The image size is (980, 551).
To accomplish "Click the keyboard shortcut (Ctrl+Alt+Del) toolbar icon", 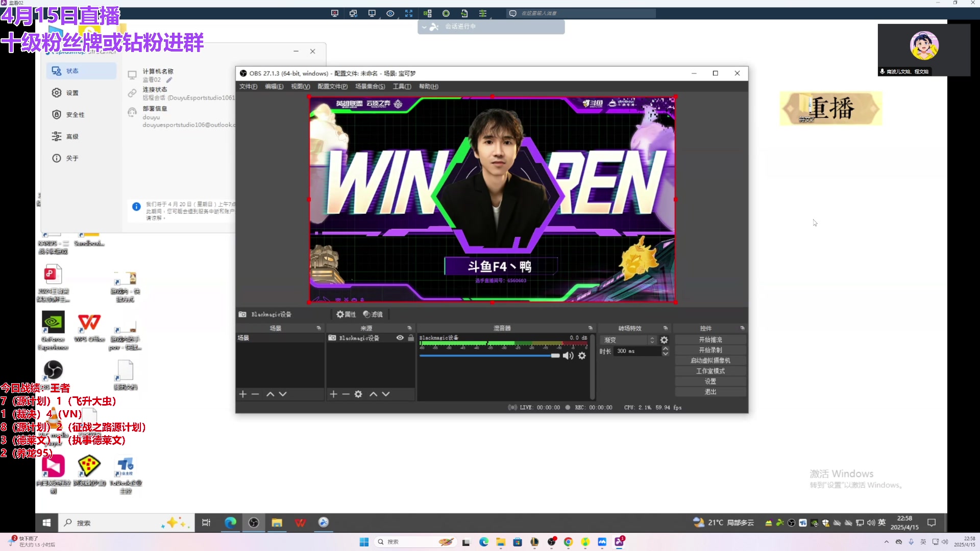I will (x=428, y=13).
